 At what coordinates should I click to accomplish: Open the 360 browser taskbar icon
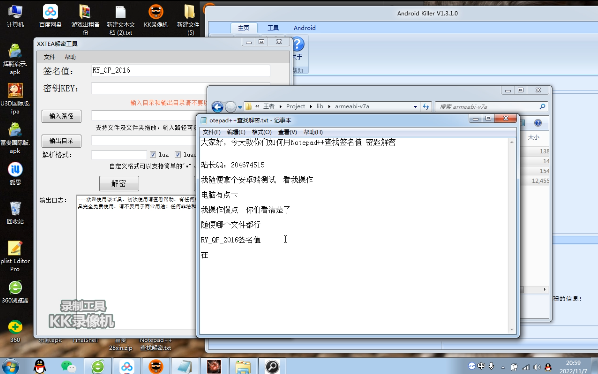pos(98,367)
